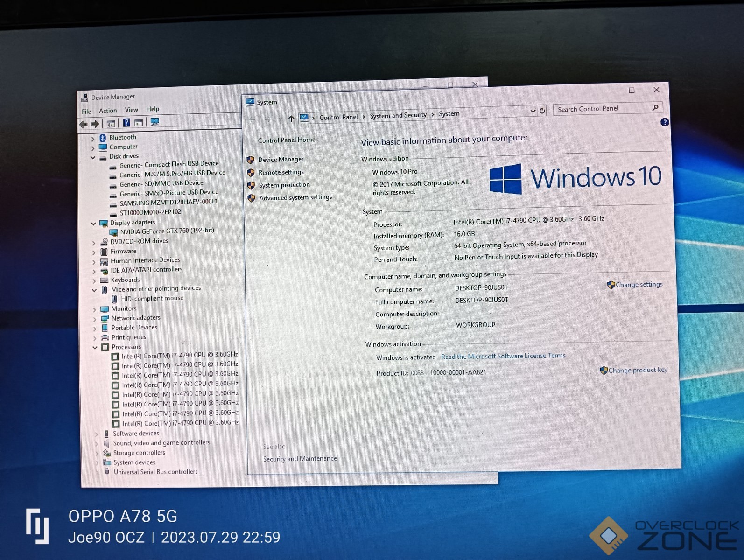Click the 64-bit Operating System type text
The width and height of the screenshot is (744, 560).
[x=520, y=244]
